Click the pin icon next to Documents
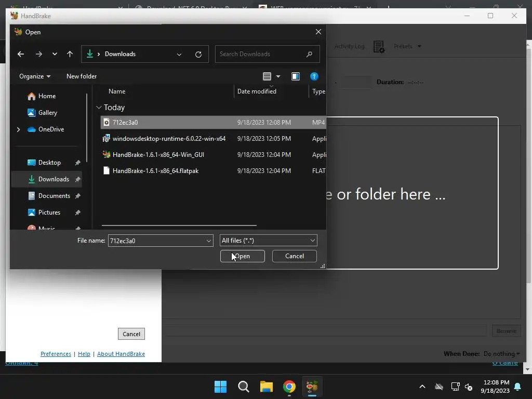The width and height of the screenshot is (532, 399). coord(78,196)
